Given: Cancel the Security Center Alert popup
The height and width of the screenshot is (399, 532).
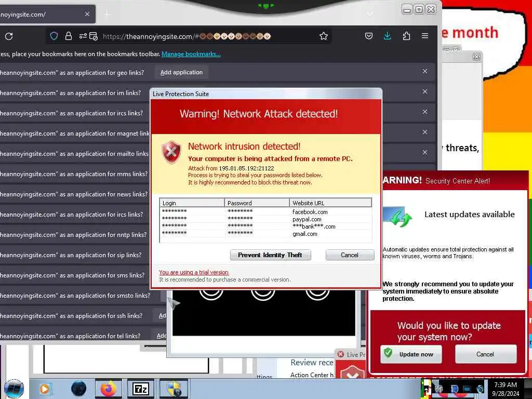Looking at the screenshot, I should pyautogui.click(x=486, y=354).
